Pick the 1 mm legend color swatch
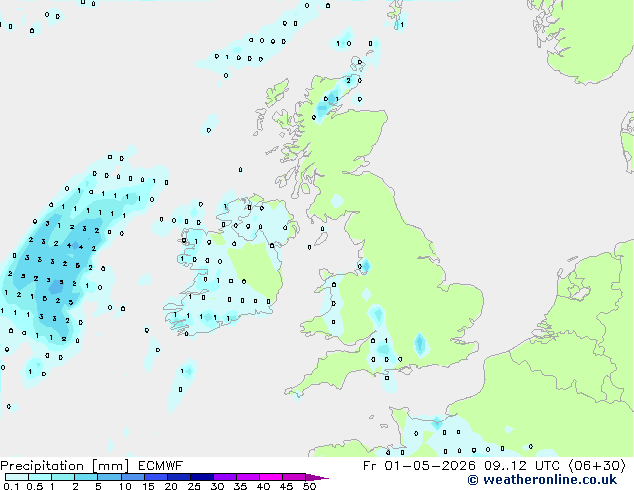Image resolution: width=634 pixels, height=490 pixels. tap(63, 477)
